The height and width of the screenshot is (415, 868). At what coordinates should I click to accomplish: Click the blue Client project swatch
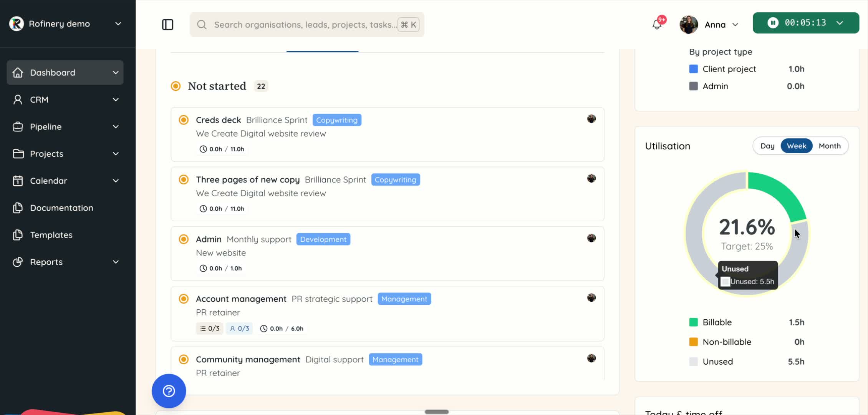693,69
